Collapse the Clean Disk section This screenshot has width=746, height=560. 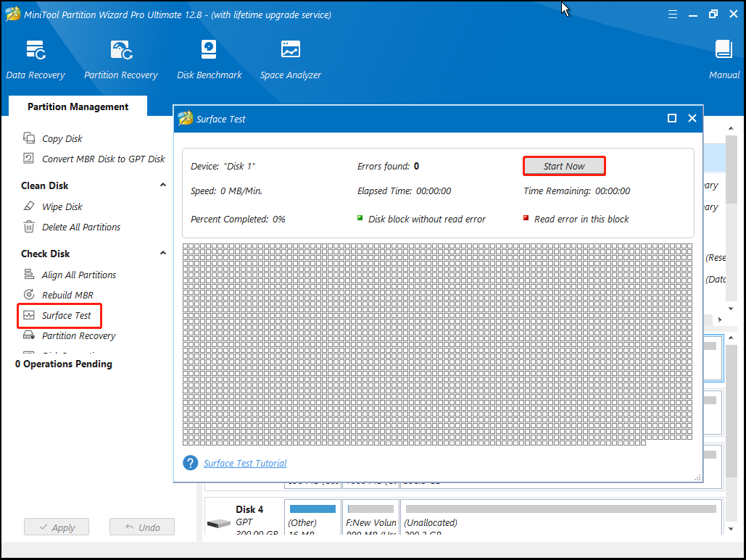pyautogui.click(x=163, y=185)
